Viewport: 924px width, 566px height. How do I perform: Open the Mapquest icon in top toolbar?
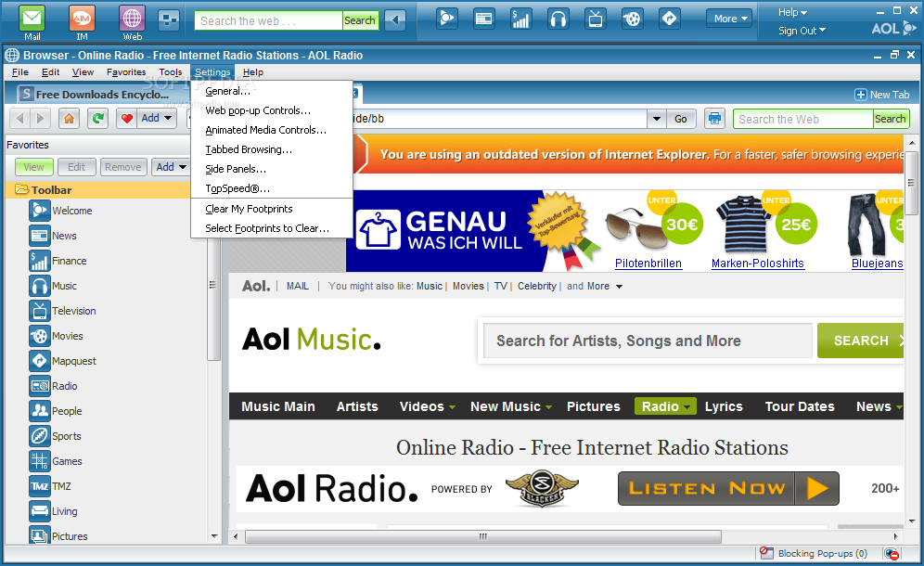click(670, 19)
